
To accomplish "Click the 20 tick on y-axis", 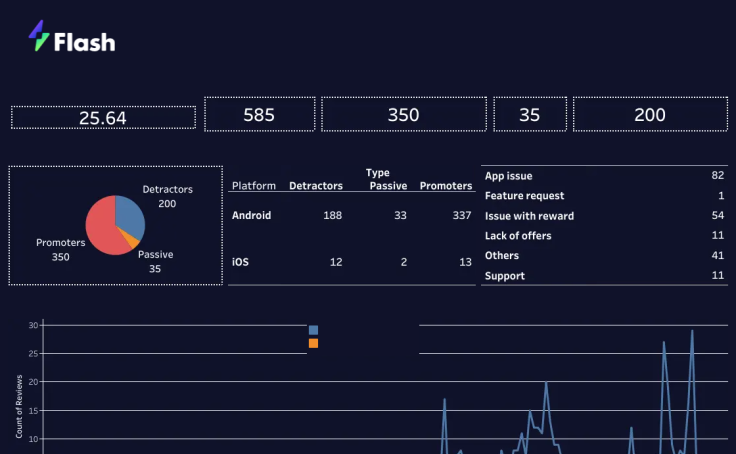I will point(33,382).
